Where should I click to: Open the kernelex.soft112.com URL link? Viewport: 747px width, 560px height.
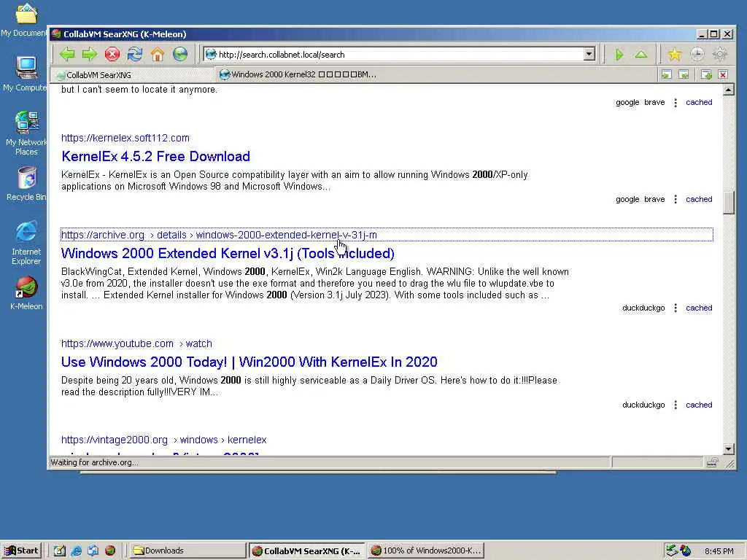pos(125,138)
